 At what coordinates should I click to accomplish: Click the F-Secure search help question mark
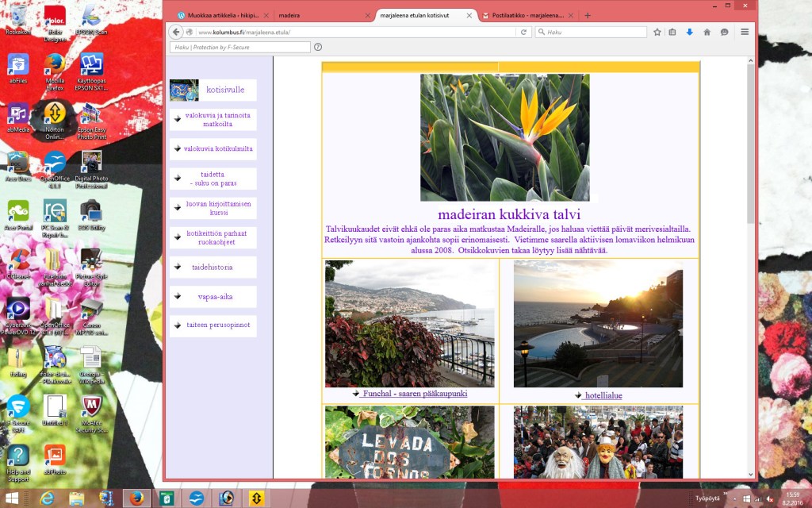(316, 48)
